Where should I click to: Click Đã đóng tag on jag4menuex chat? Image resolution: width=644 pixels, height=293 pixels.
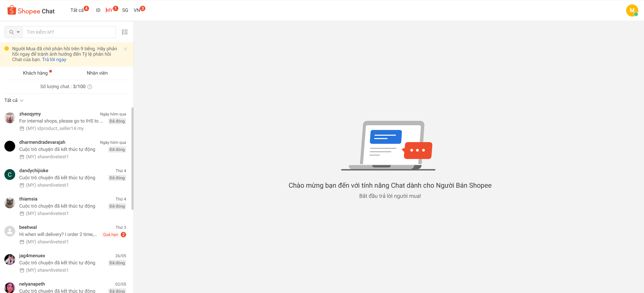117,263
